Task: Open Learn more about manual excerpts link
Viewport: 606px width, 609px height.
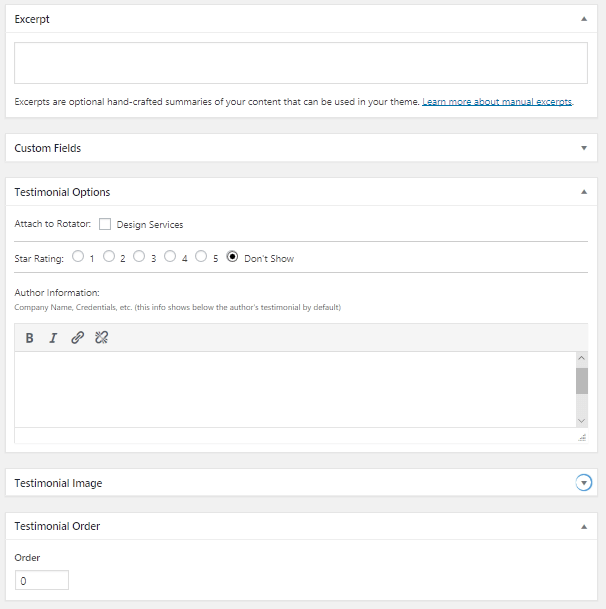Action: click(x=497, y=102)
